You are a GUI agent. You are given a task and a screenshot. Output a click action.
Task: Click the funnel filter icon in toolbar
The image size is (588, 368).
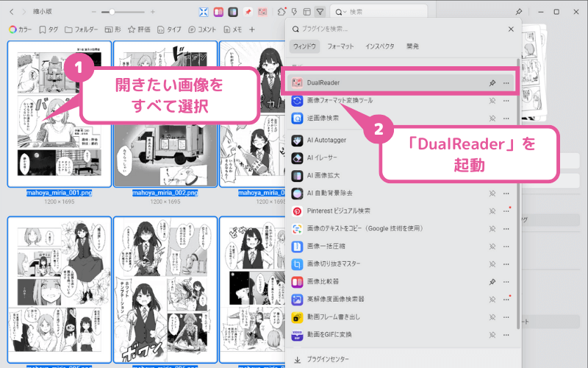(320, 12)
